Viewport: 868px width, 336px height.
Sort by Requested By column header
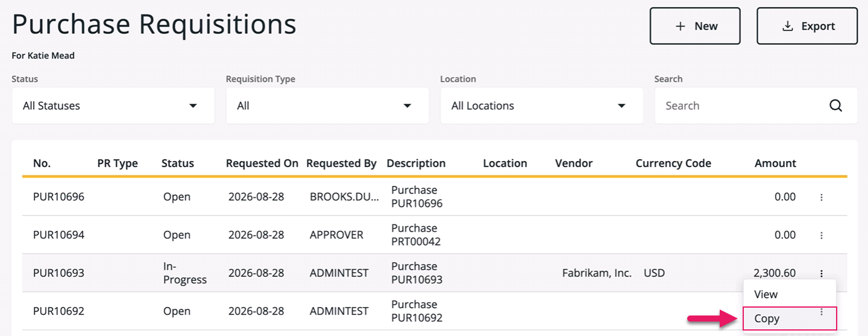click(341, 163)
